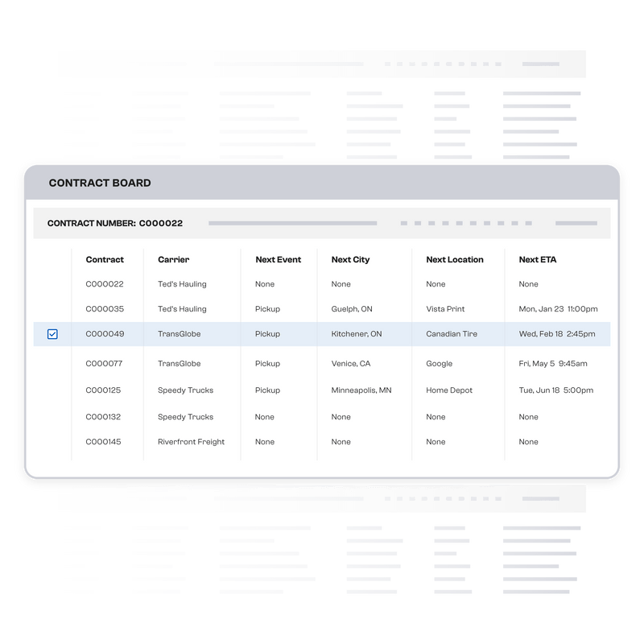Select the Speedy Trucks row for C000132

pyautogui.click(x=187, y=417)
